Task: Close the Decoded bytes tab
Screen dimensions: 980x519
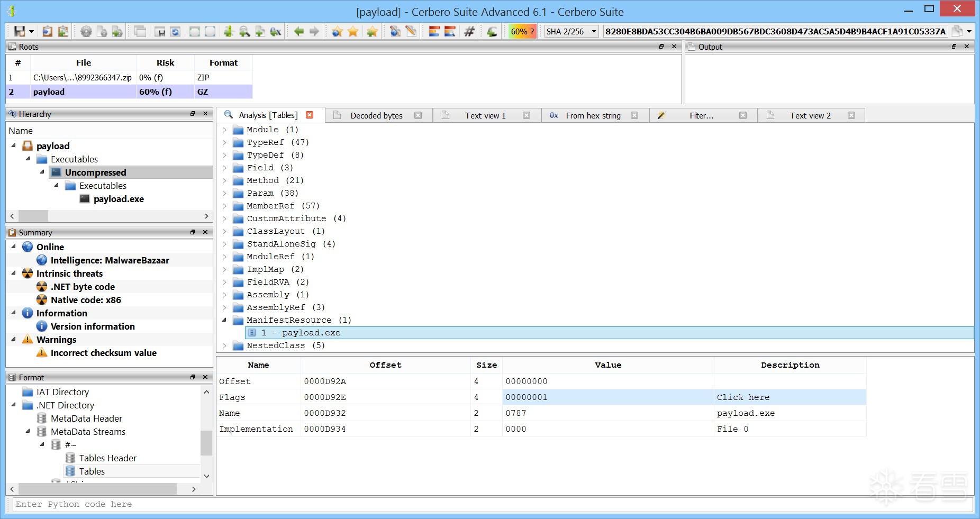Action: pos(418,115)
